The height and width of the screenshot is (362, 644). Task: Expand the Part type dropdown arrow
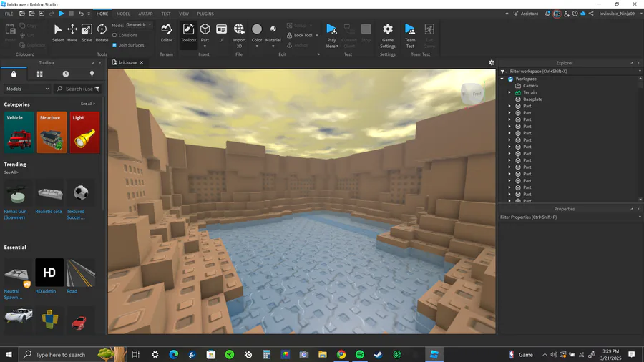tap(205, 46)
